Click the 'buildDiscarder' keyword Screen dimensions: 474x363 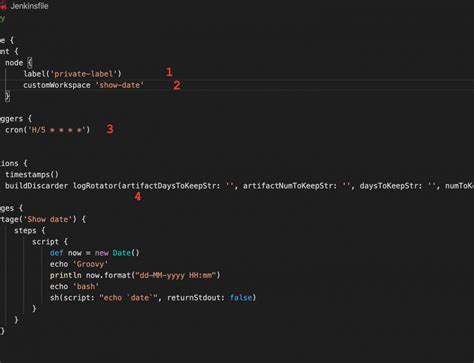(36, 186)
